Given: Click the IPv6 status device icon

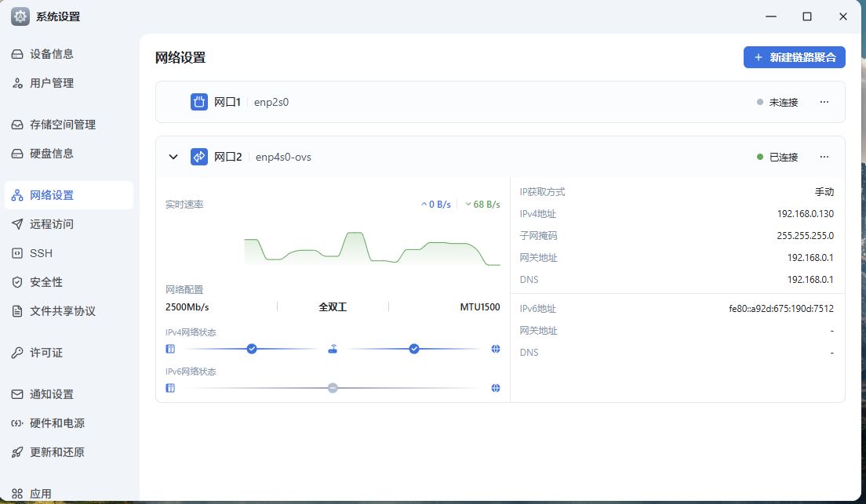Looking at the screenshot, I should [x=170, y=388].
